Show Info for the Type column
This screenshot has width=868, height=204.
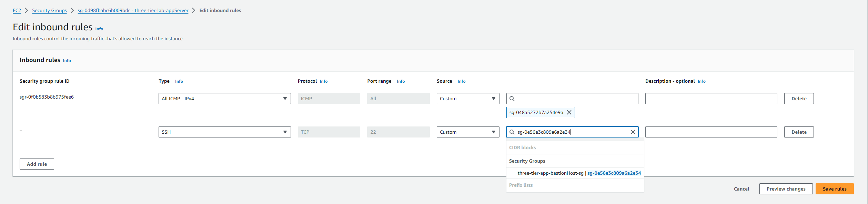pos(179,81)
